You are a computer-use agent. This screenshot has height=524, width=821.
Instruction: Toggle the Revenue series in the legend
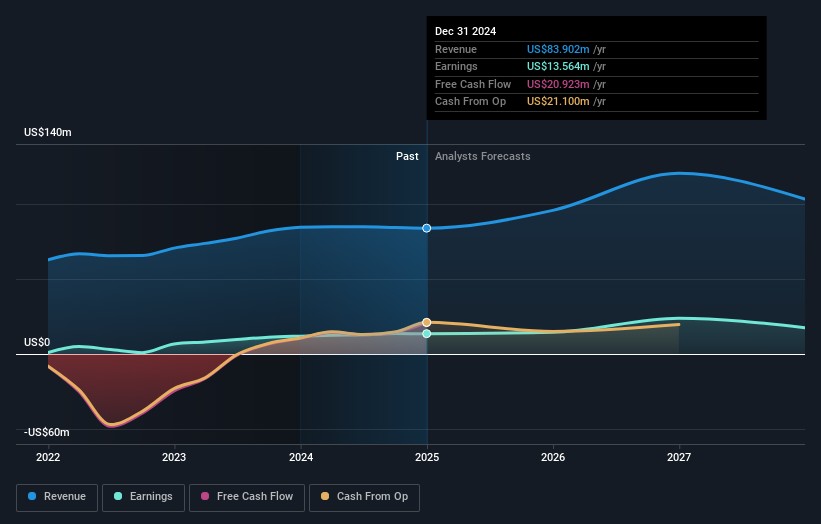[x=58, y=496]
